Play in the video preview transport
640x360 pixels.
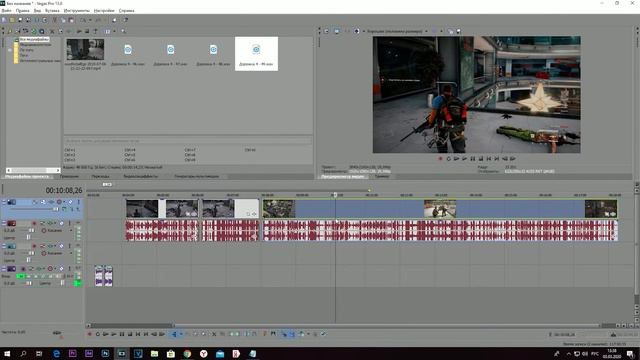[x=464, y=158]
